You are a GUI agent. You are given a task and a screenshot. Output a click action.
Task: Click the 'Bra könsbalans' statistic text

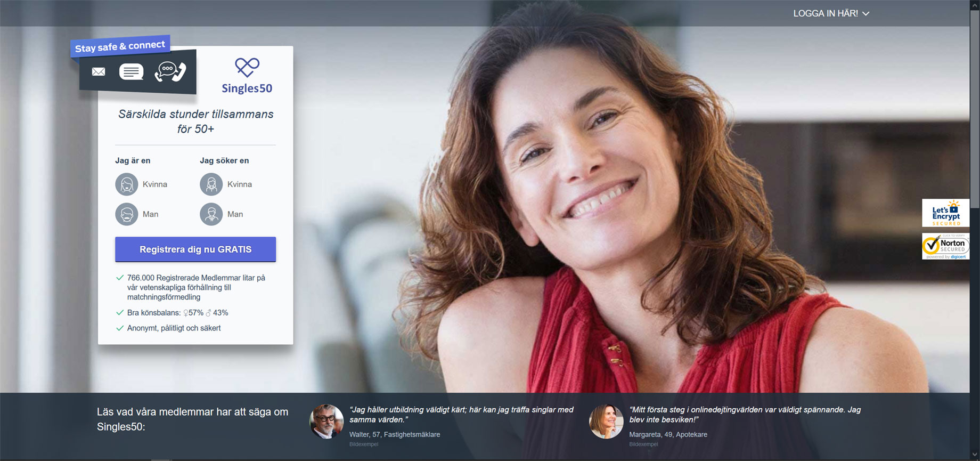tap(178, 313)
